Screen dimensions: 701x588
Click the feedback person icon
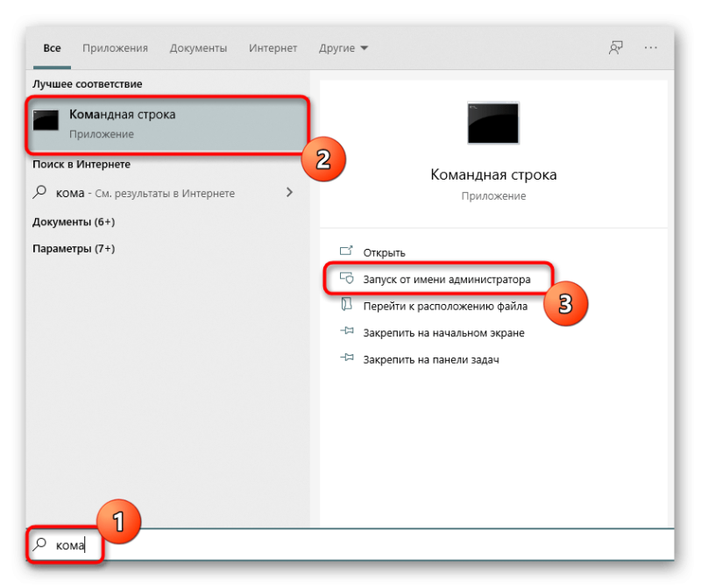[x=616, y=47]
